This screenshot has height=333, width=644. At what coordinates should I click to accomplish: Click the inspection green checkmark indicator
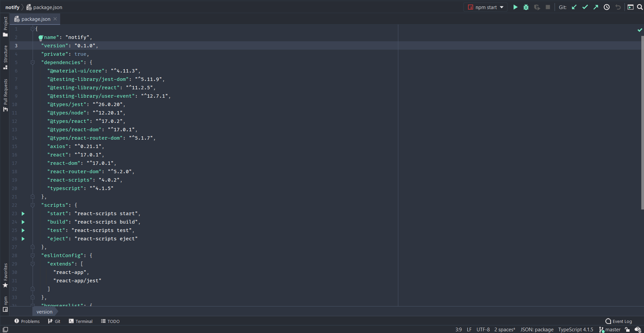click(x=640, y=30)
